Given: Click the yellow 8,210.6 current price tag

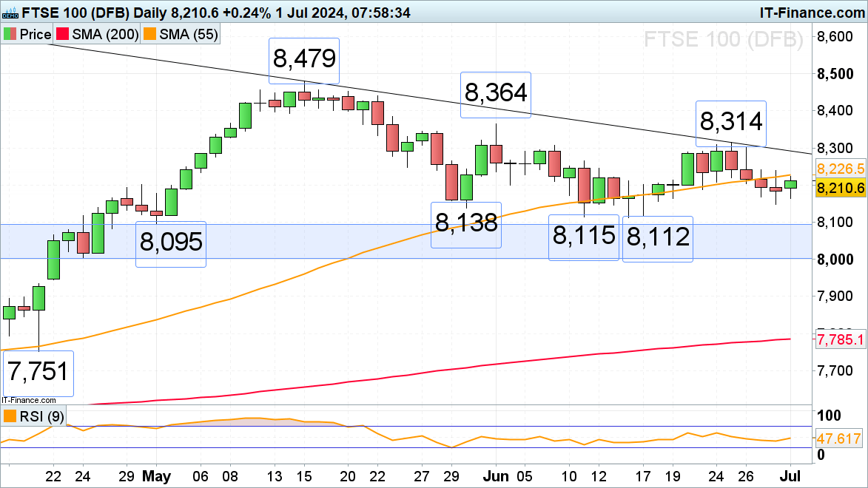Looking at the screenshot, I should coord(840,189).
